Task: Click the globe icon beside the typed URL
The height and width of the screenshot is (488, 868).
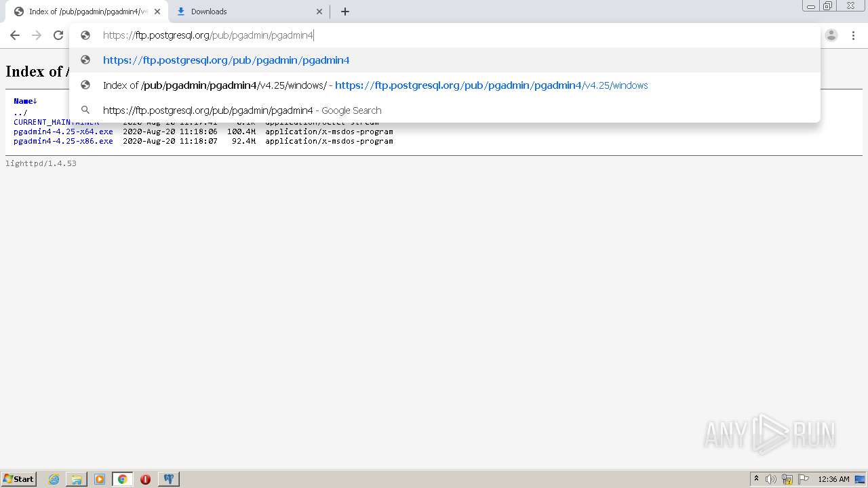Action: click(85, 35)
